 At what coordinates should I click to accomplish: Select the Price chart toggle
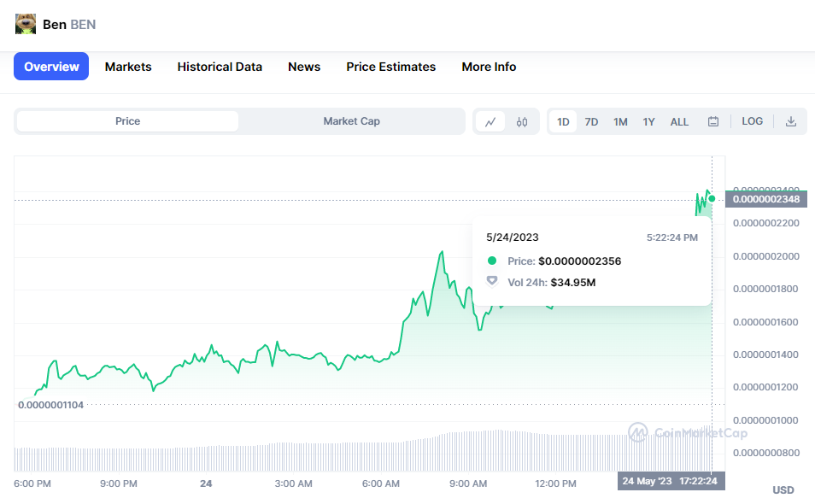coord(126,121)
